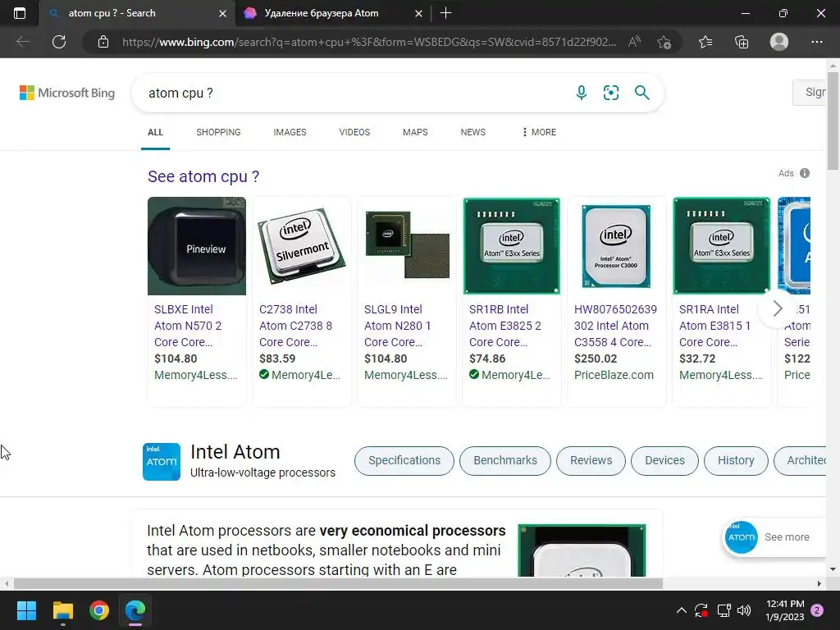Open volume speaker tray icon
This screenshot has height=630, width=840.
coord(744,610)
